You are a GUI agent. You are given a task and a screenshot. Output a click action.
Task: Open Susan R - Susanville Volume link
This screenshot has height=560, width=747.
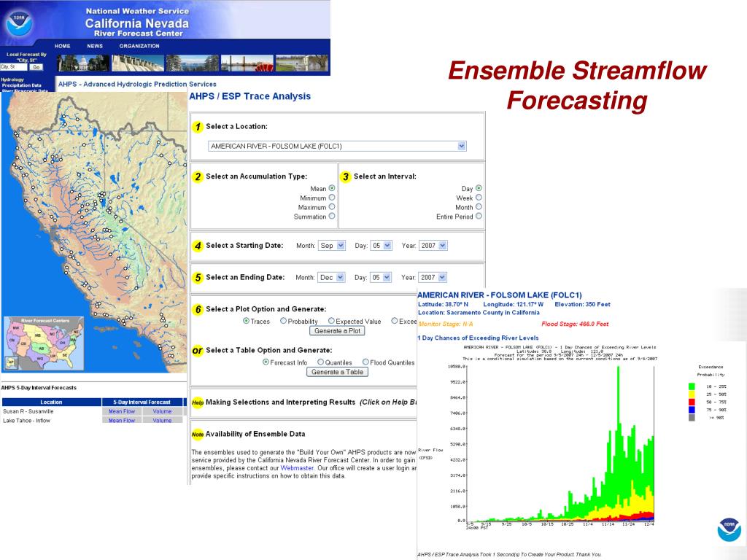163,411
